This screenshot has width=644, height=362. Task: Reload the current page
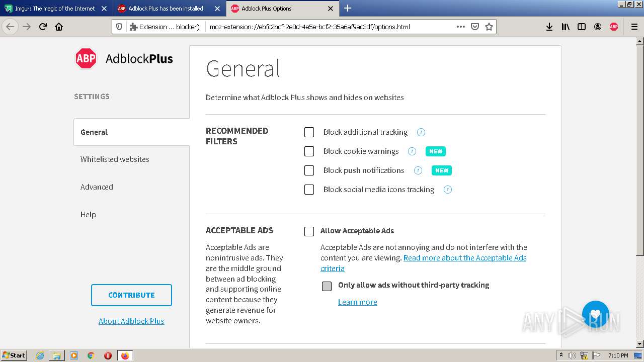(x=43, y=27)
